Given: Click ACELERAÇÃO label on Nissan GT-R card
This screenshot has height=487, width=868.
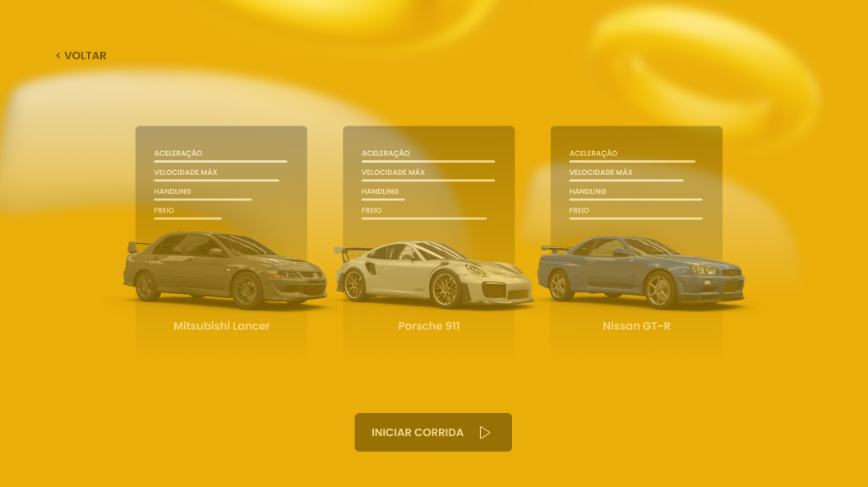Looking at the screenshot, I should coord(593,153).
